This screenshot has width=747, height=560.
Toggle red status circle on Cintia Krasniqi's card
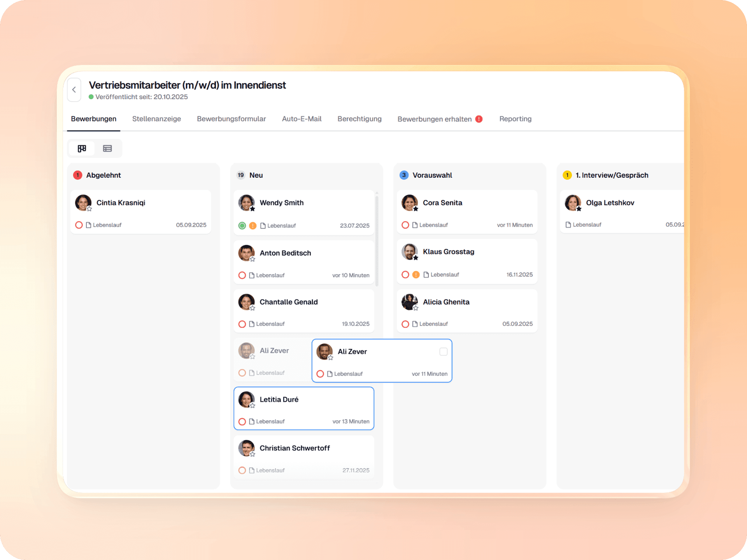[x=79, y=225]
